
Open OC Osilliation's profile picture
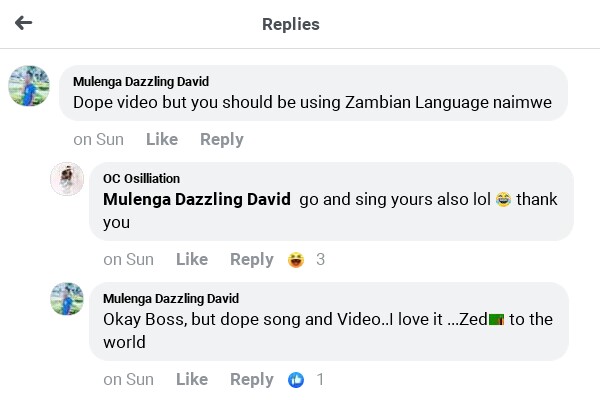[x=67, y=179]
